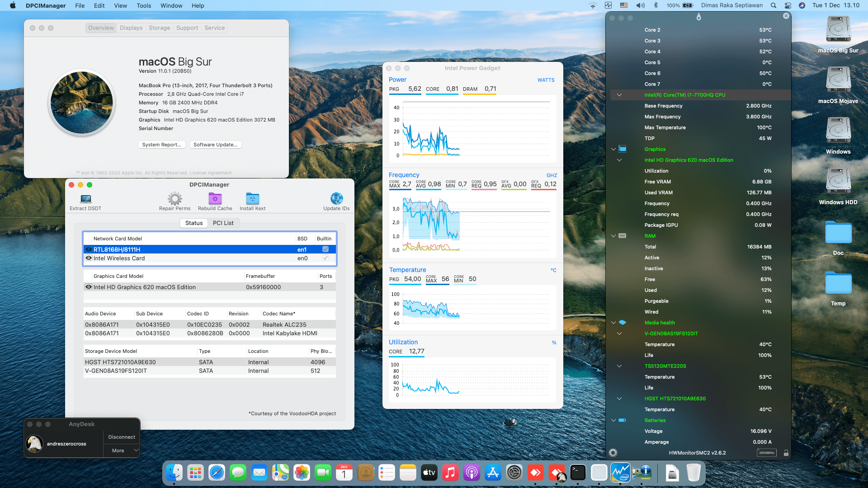Click the Framebuffer value 0x59160000
Image resolution: width=868 pixels, height=488 pixels.
click(x=263, y=287)
